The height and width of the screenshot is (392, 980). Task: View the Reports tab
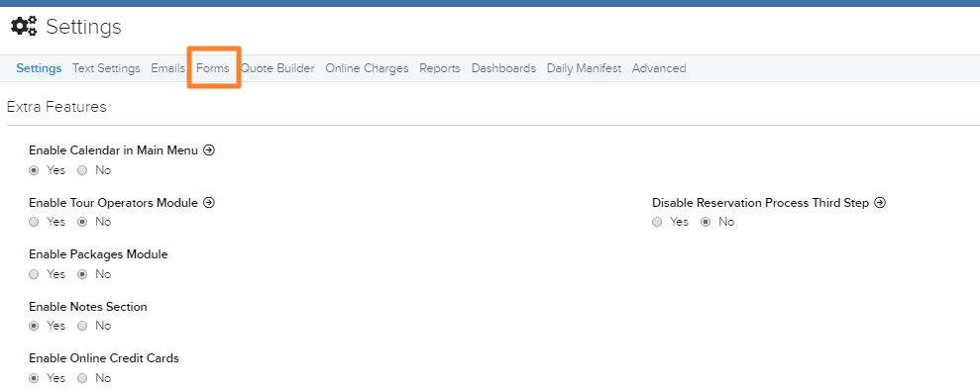point(440,68)
